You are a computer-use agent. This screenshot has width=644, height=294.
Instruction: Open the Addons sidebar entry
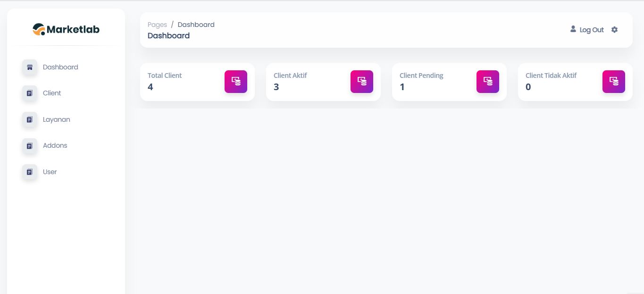(x=55, y=146)
